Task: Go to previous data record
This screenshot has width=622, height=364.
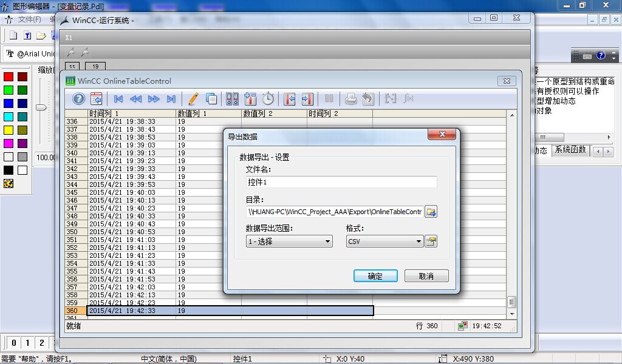Action: (x=135, y=99)
